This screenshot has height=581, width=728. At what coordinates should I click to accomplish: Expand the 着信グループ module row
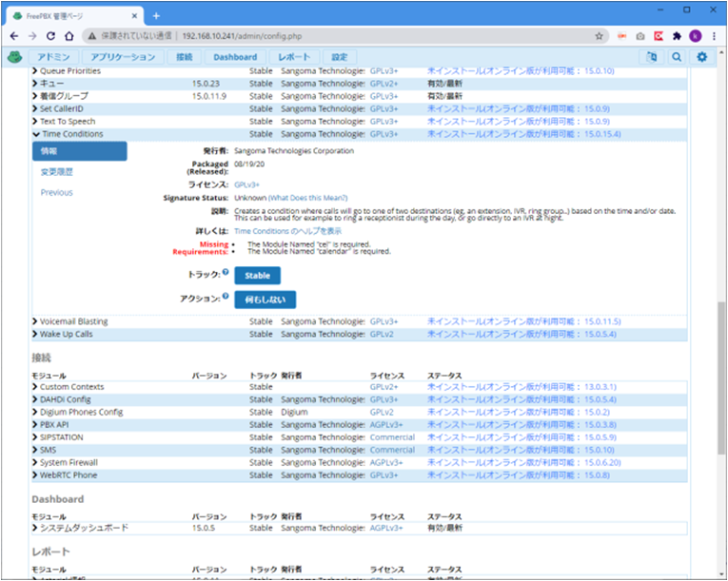(x=360, y=96)
